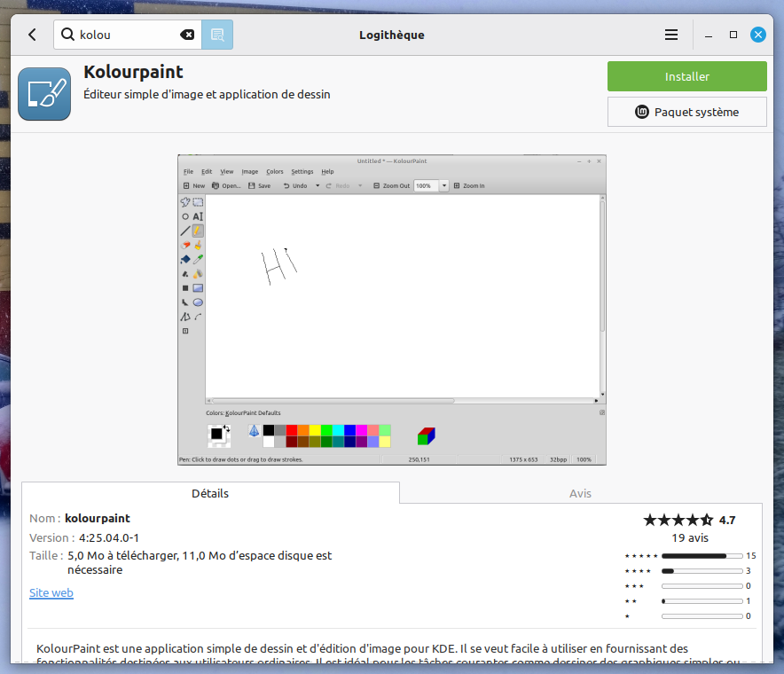
Task: Open the hamburger menu in the header
Action: coord(671,35)
